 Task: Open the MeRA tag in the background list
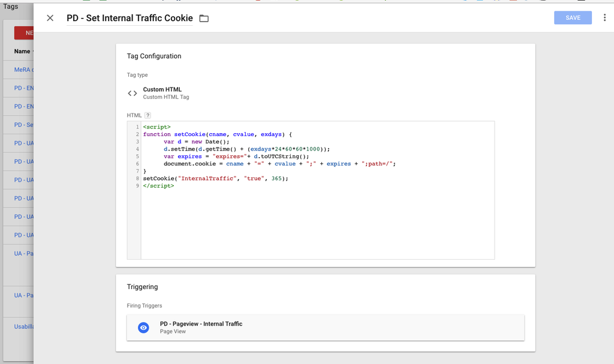pos(23,70)
